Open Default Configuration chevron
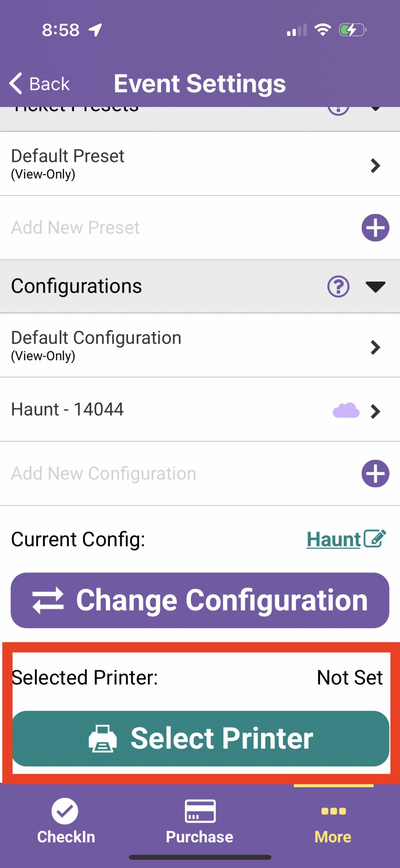This screenshot has height=868, width=400. [375, 347]
